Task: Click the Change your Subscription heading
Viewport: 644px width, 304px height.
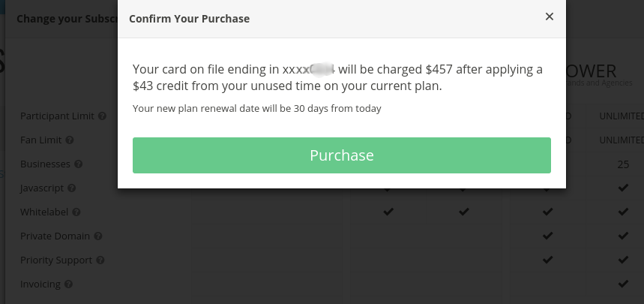Action: tap(64, 19)
